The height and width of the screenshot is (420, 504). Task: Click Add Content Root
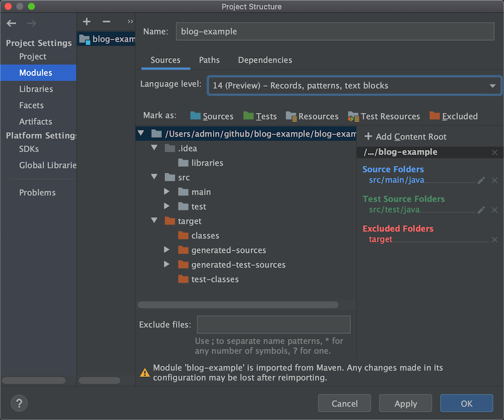point(405,137)
